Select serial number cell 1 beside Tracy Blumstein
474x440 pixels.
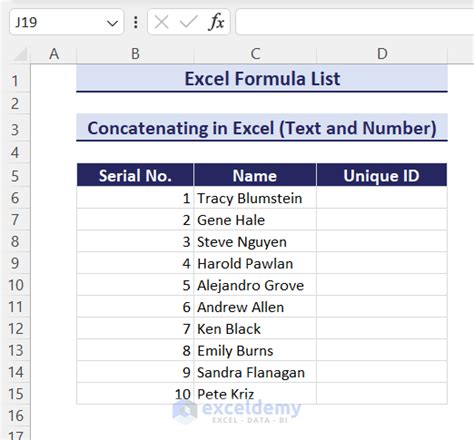pyautogui.click(x=135, y=198)
